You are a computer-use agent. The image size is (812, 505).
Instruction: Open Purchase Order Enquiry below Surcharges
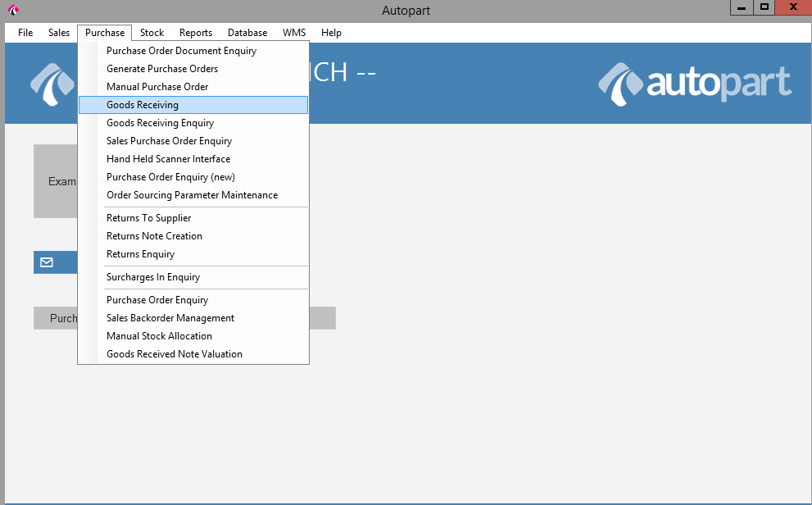pyautogui.click(x=193, y=300)
